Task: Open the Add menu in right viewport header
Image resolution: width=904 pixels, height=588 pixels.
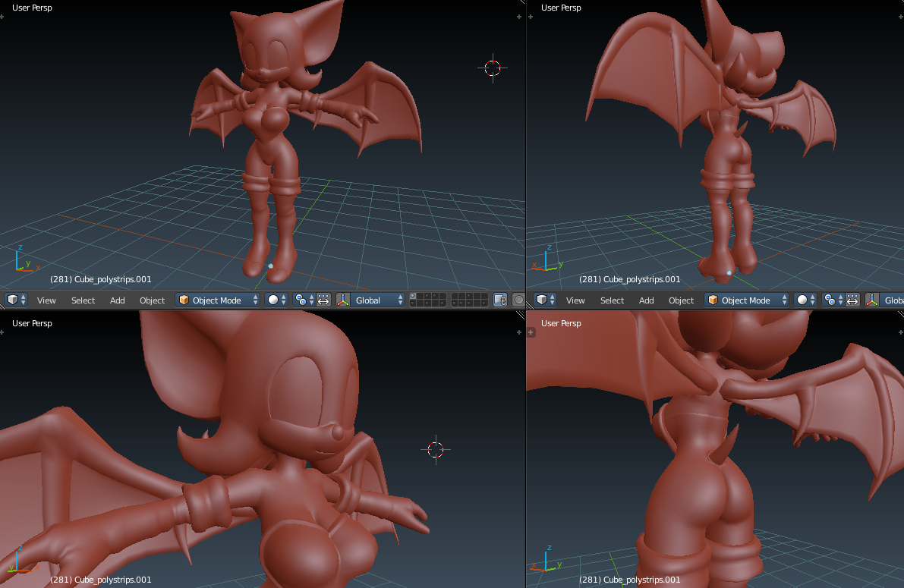Action: coord(646,300)
